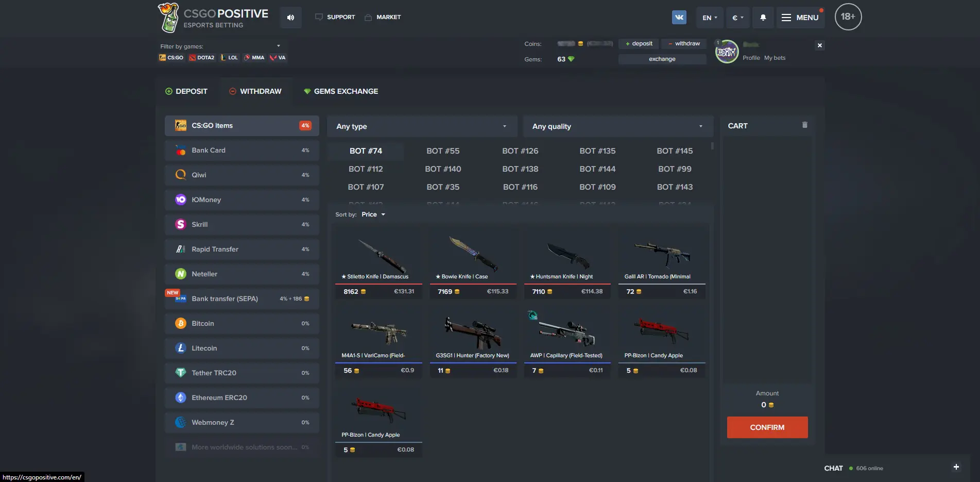Viewport: 980px width, 482px height.
Task: Select Skrill payment method
Action: pyautogui.click(x=242, y=225)
